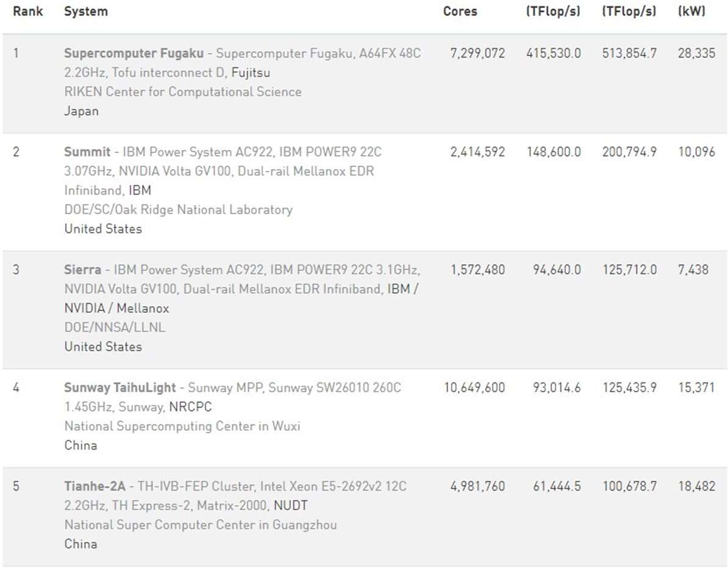Click the Cores column header
Image resolution: width=728 pixels, height=571 pixels.
point(460,12)
